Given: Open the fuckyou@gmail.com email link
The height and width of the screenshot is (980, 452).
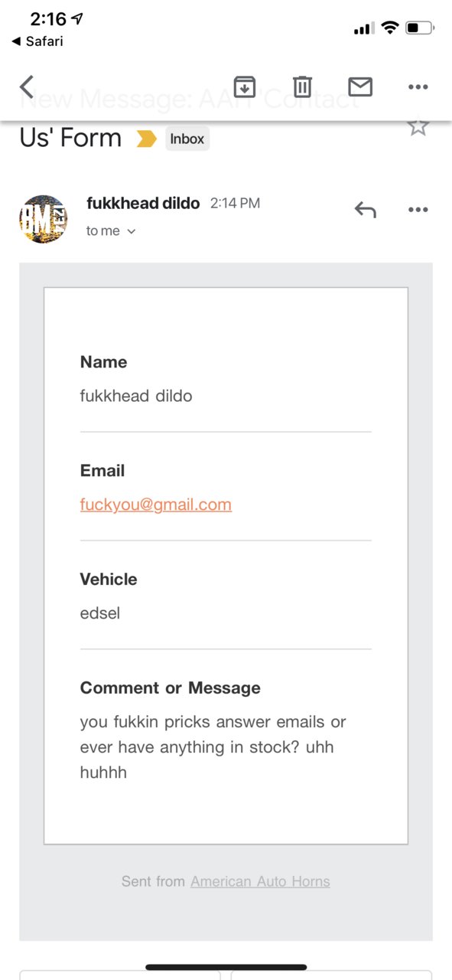Looking at the screenshot, I should [156, 505].
